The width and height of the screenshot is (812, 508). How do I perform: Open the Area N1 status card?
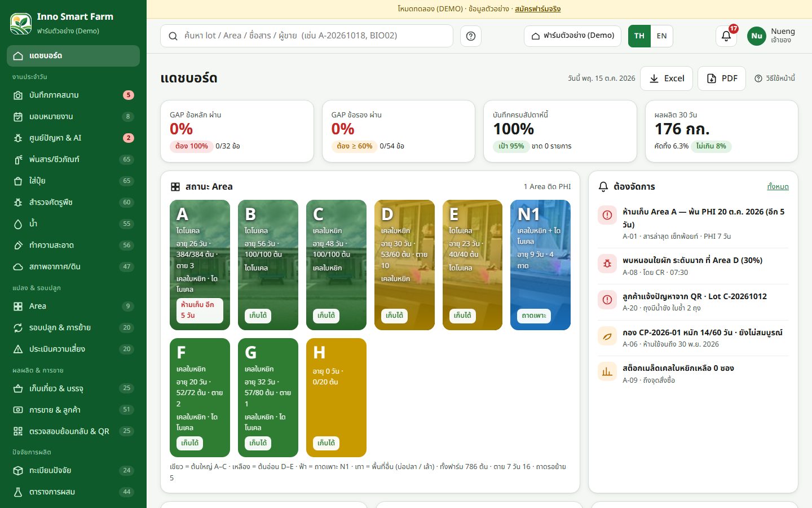[540, 265]
